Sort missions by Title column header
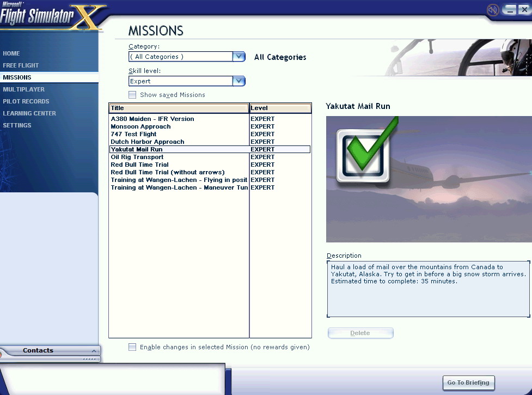This screenshot has height=395, width=532. coord(179,108)
